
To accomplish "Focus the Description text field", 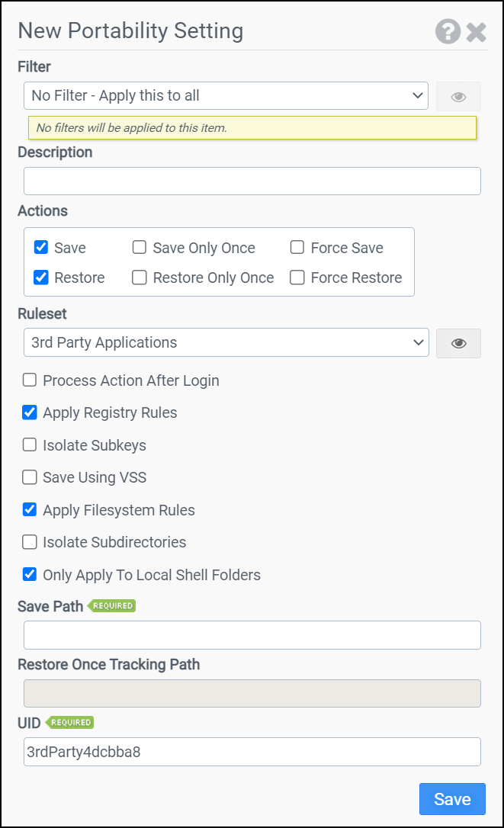I will coord(252,181).
